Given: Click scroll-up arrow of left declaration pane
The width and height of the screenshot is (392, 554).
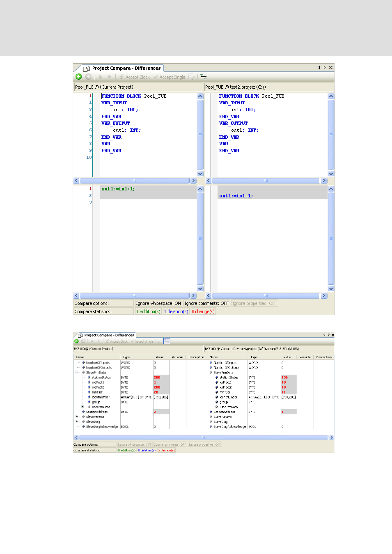Looking at the screenshot, I should (200, 96).
